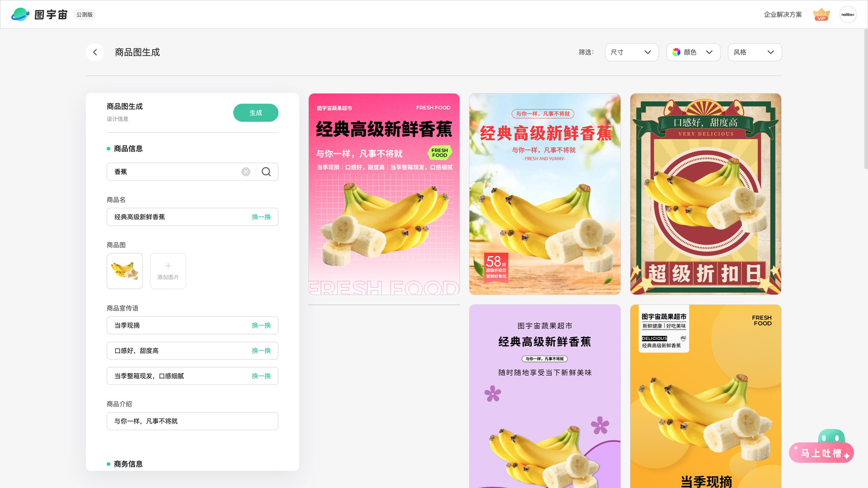Open the 马上吐槽 feedback mascot
The height and width of the screenshot is (488, 868).
[x=822, y=446]
